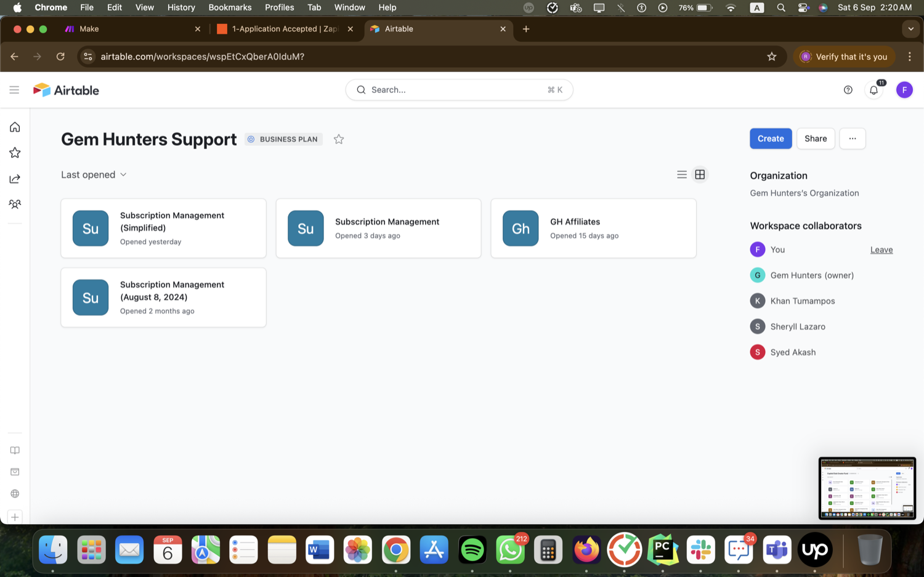Switch to grid view of bases
Viewport: 924px width, 577px height.
tap(700, 175)
